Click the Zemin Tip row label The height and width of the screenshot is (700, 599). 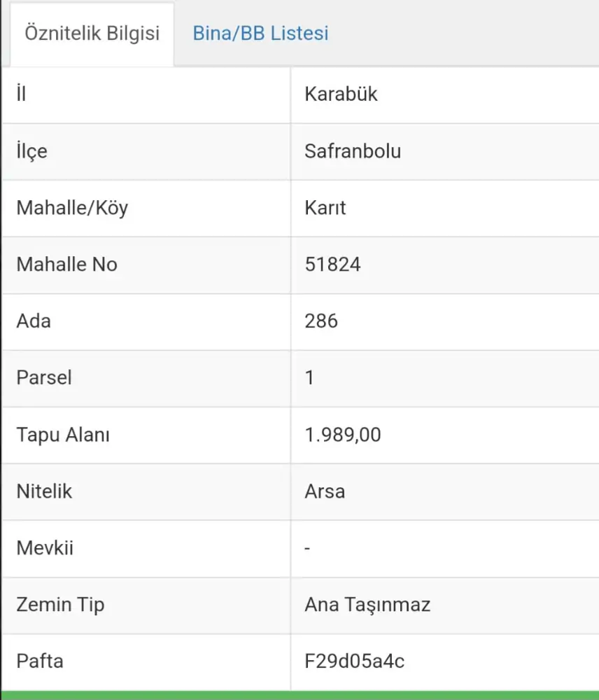pyautogui.click(x=60, y=605)
